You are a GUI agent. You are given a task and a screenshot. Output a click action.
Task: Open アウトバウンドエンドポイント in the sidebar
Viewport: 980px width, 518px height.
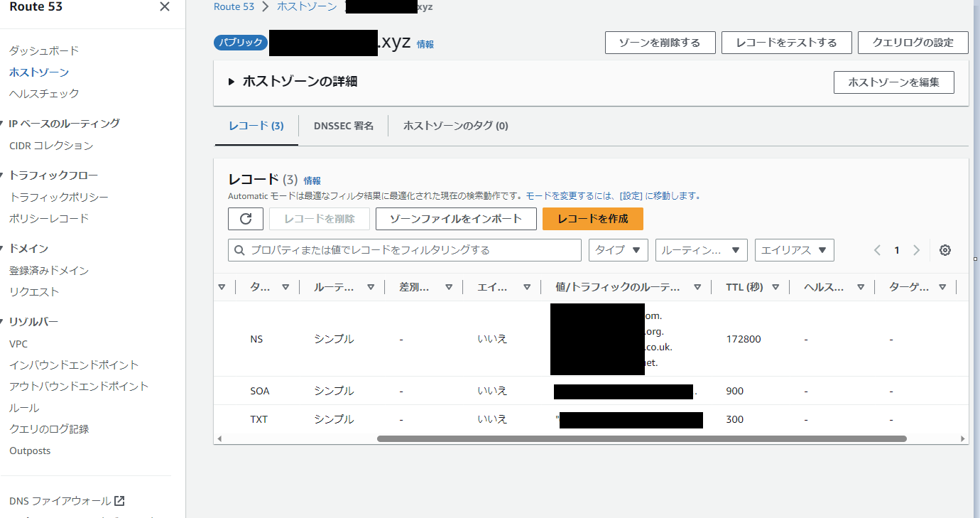[79, 386]
